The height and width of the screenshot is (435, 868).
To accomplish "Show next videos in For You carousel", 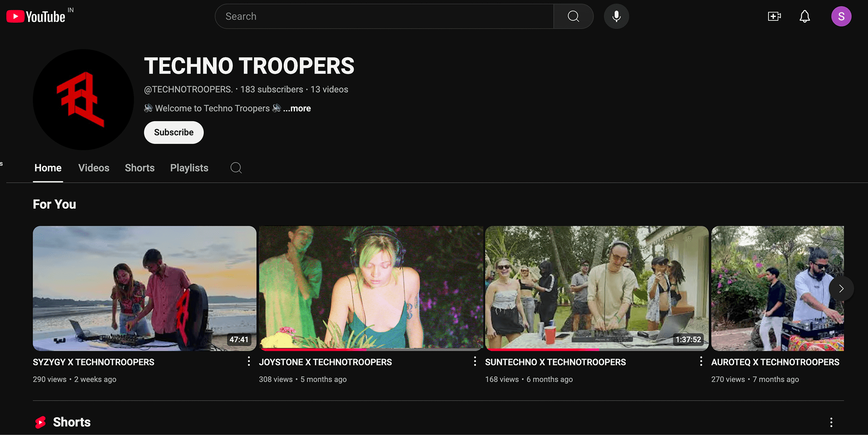I will 841,288.
